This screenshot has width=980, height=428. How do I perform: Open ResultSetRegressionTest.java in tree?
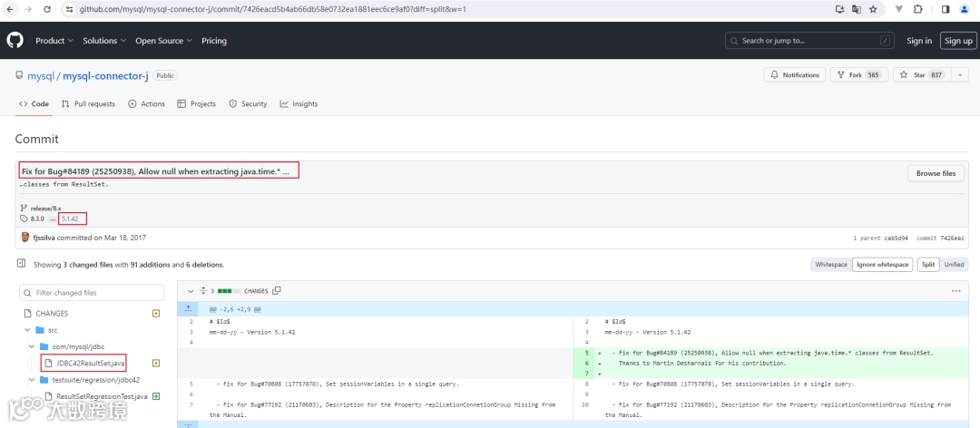(102, 396)
